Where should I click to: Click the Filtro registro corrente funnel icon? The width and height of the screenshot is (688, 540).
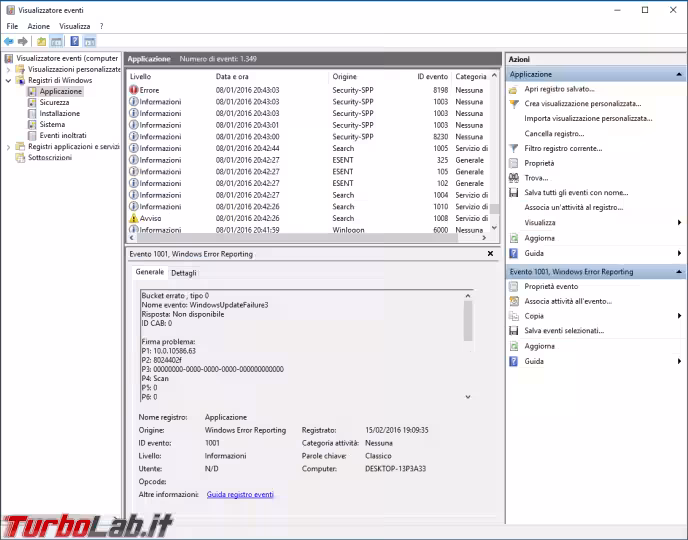[513, 149]
